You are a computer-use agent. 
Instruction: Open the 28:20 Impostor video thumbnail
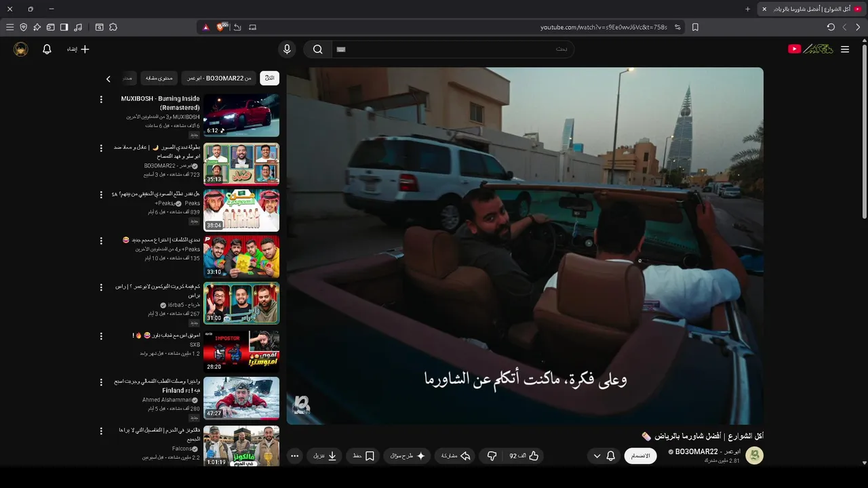point(241,350)
